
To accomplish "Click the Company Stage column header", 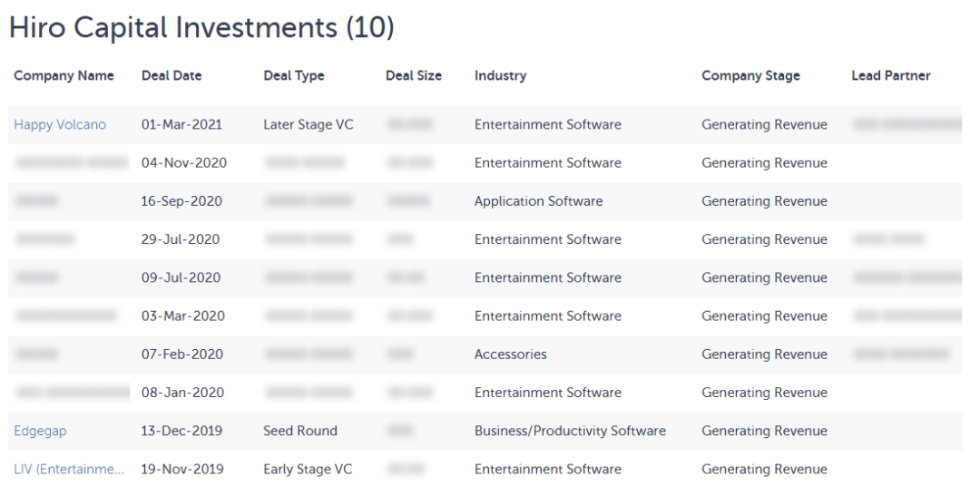I will 750,76.
